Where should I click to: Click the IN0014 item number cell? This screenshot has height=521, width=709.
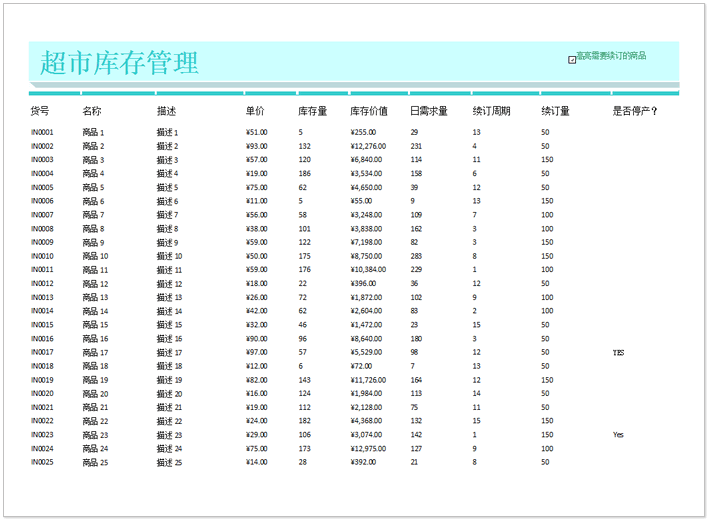point(42,311)
